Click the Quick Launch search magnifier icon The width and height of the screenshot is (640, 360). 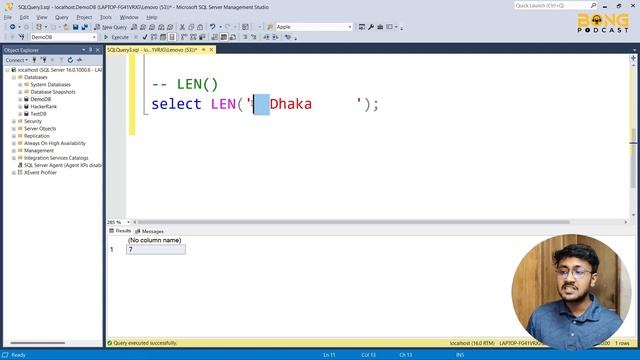click(x=593, y=5)
